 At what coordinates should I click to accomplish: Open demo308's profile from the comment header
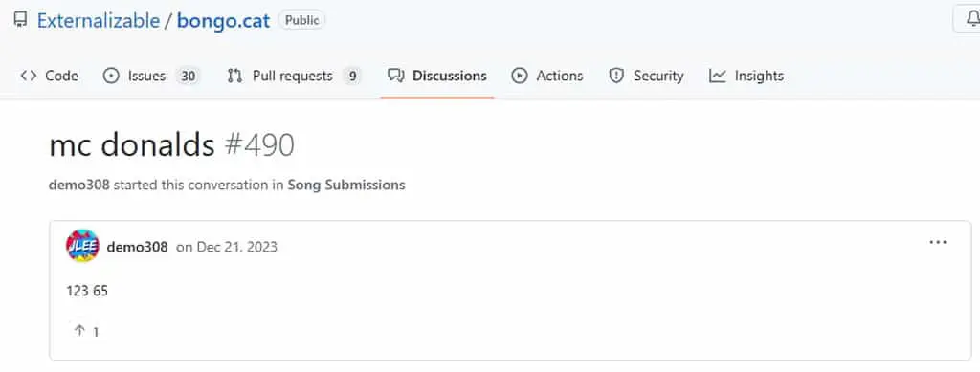[138, 247]
